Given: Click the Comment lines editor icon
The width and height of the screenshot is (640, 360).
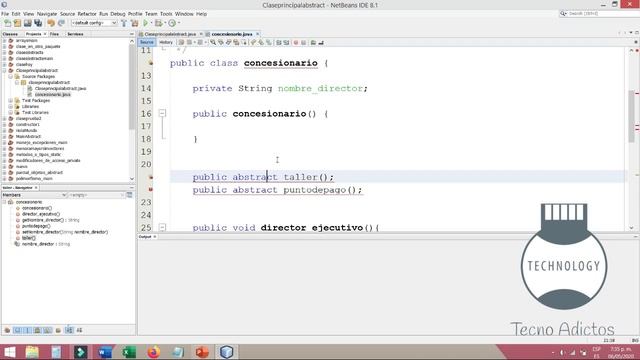Looking at the screenshot, I should [x=313, y=42].
